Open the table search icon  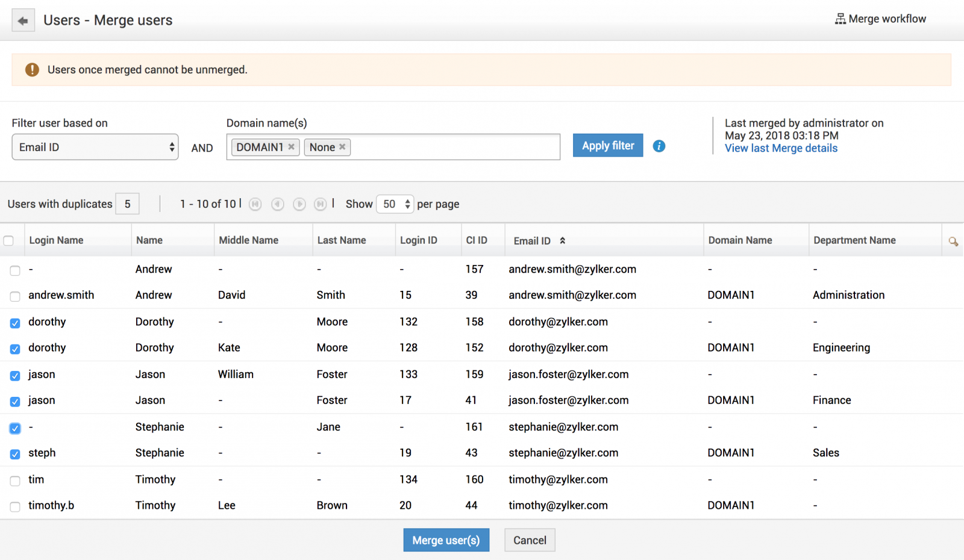click(953, 241)
